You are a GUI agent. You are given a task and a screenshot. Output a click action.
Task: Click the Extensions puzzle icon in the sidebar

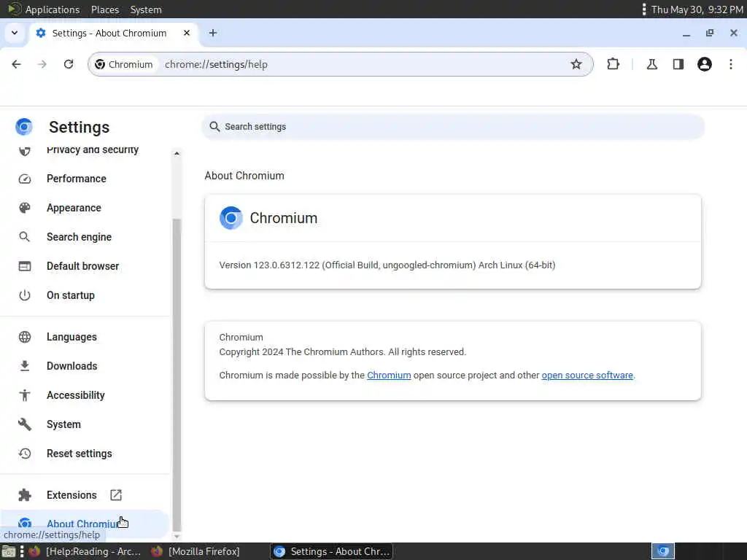point(25,495)
